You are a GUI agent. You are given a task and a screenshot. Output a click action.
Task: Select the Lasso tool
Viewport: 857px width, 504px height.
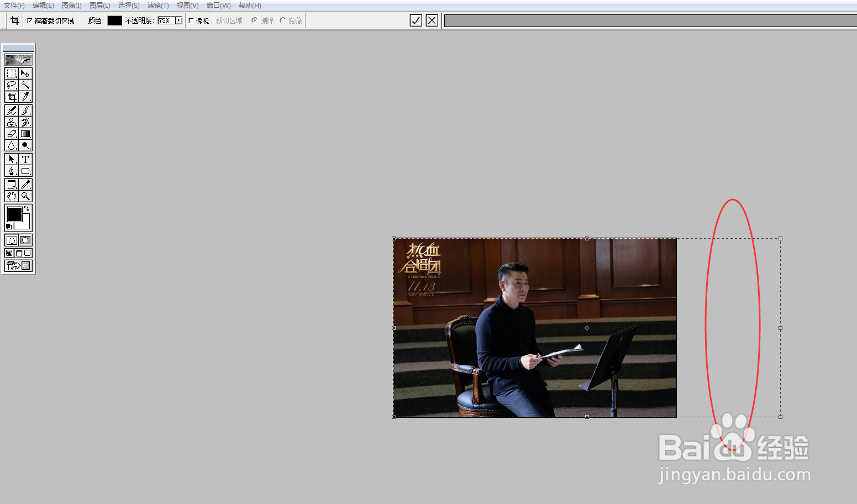click(x=12, y=85)
